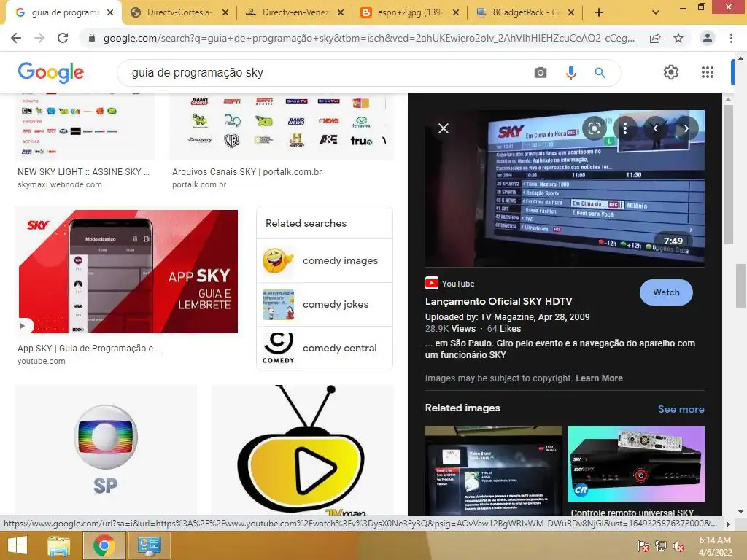Image resolution: width=747 pixels, height=560 pixels.
Task: Click the site lock icon
Action: point(92,38)
